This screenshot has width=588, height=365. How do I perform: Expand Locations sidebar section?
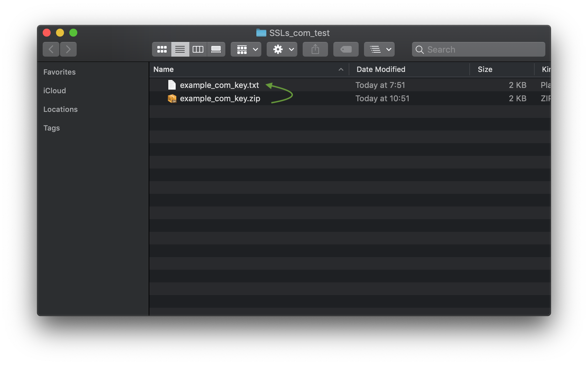pos(60,109)
